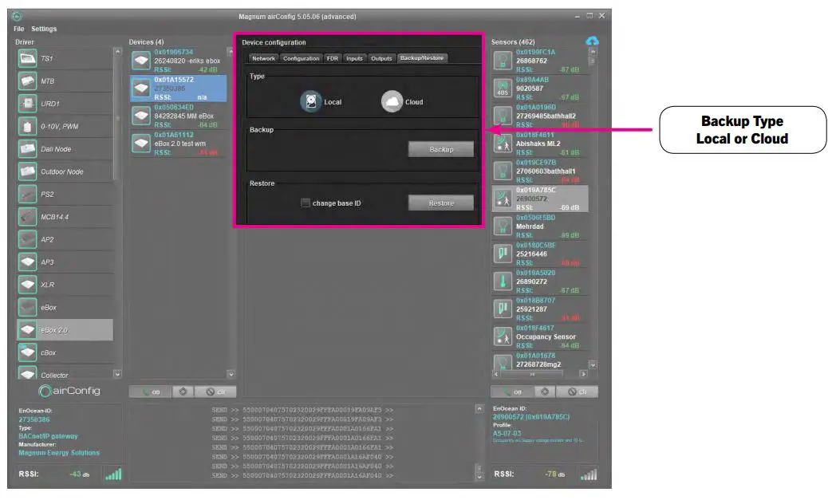Click the Restore button
828x504 pixels.
pos(441,203)
